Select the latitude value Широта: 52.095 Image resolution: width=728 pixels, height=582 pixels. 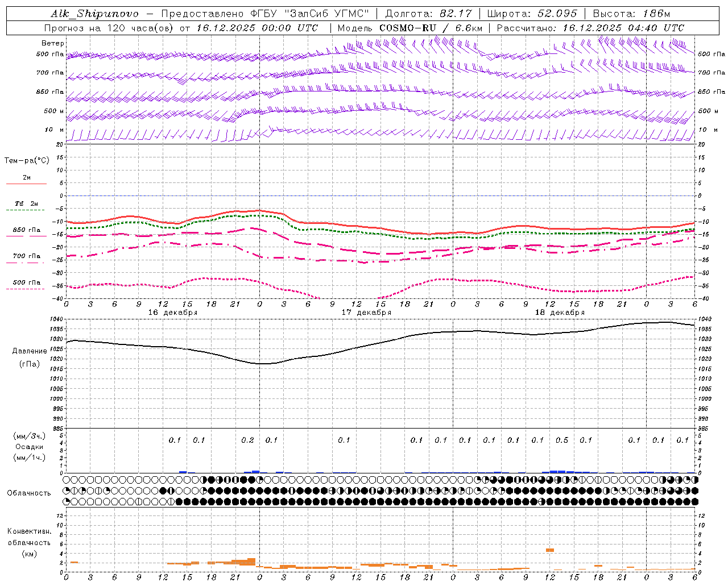(532, 14)
